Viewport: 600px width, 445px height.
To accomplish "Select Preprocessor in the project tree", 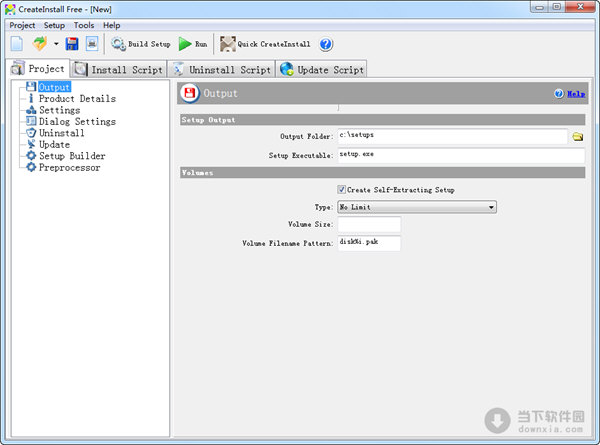I will [70, 168].
